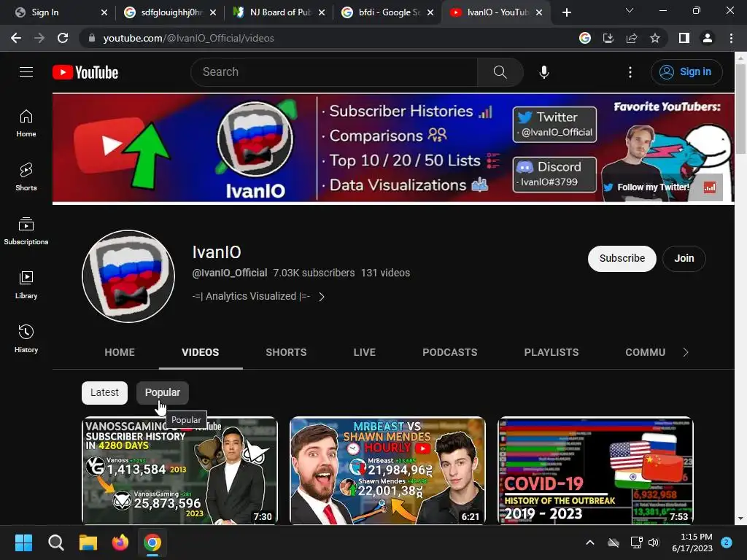Close the sdfglouighhj browser tab

coord(213,12)
